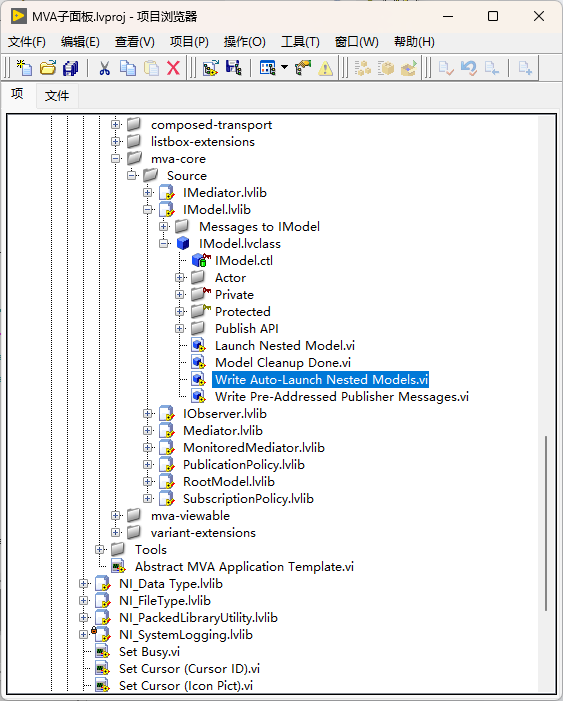Image resolution: width=563 pixels, height=701 pixels.
Task: Expand the Publish API folder
Action: (180, 329)
